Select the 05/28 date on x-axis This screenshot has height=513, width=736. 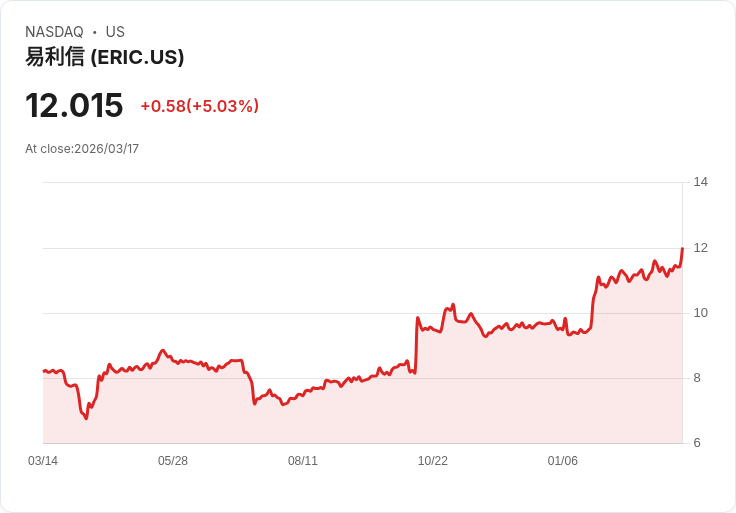[x=173, y=461]
